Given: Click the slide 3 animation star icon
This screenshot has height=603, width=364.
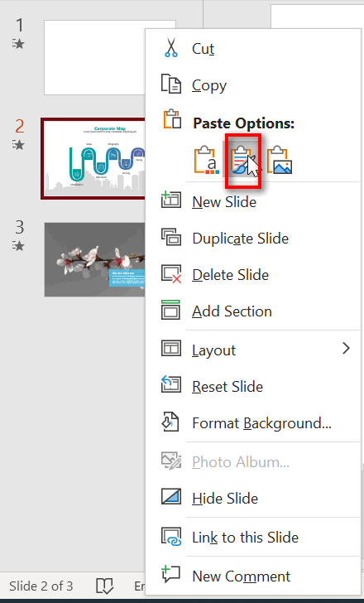Looking at the screenshot, I should point(18,245).
